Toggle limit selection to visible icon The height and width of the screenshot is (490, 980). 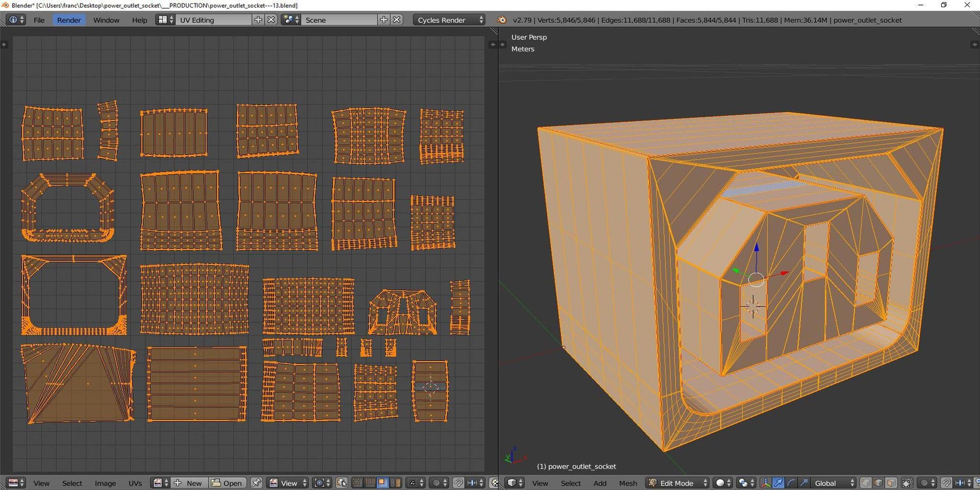[907, 483]
